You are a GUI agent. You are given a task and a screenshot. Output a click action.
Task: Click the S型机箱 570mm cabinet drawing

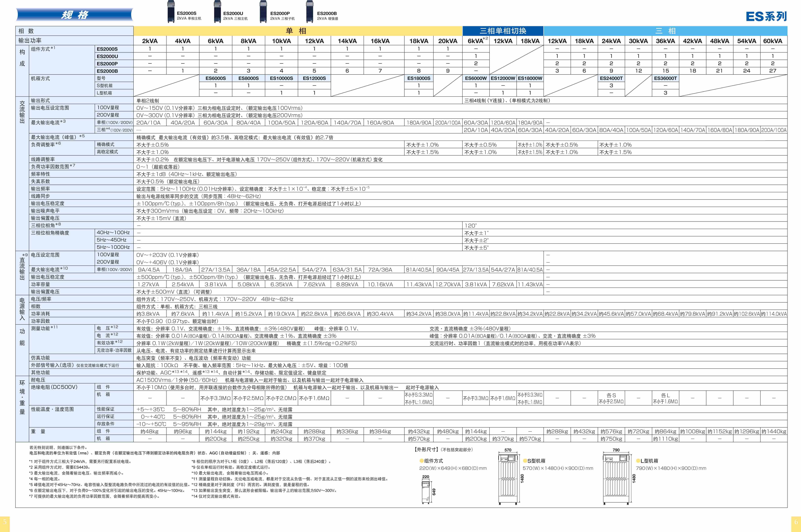[x=508, y=479]
